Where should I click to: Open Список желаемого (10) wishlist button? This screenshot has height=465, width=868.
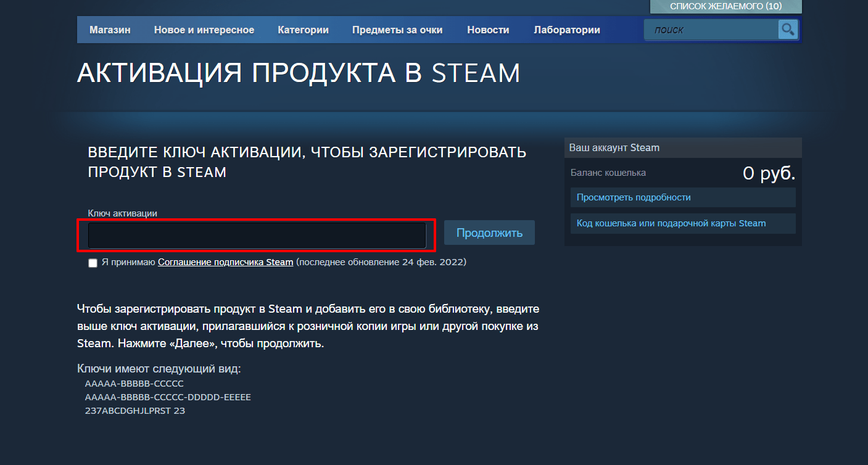point(726,6)
